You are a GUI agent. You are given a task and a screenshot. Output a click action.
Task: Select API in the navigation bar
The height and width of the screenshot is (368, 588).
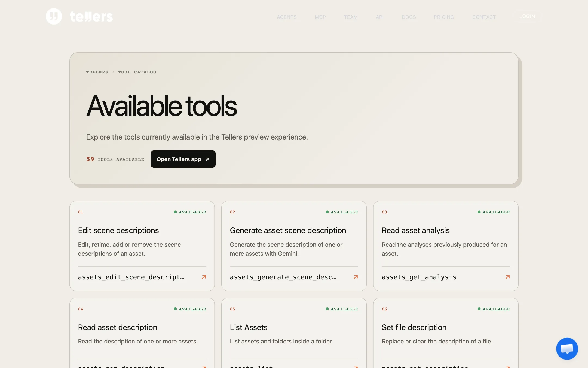pos(379,17)
